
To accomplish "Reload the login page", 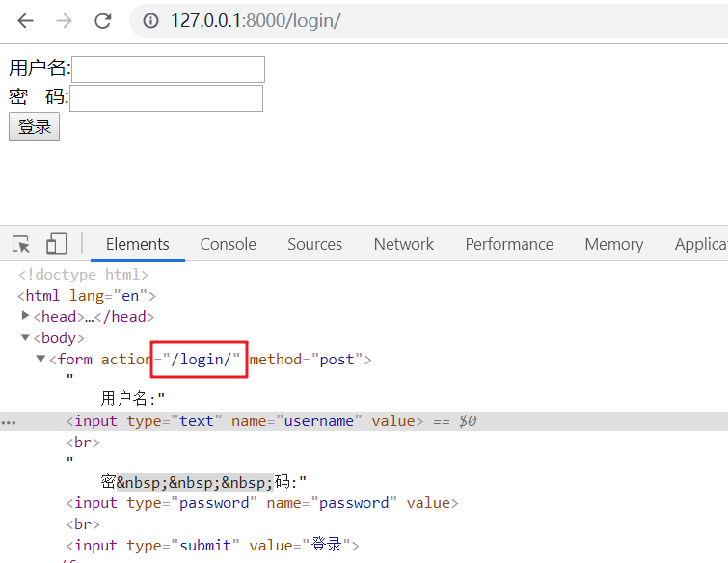I will tap(102, 20).
